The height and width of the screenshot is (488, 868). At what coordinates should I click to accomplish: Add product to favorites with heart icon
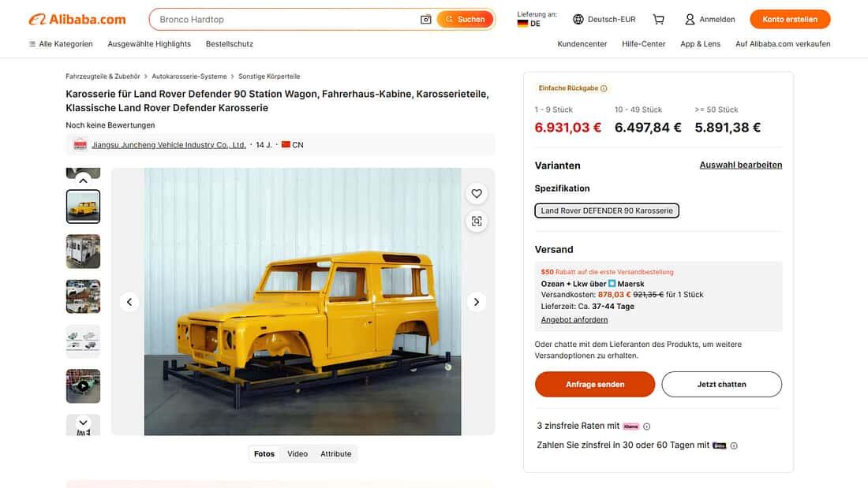477,193
